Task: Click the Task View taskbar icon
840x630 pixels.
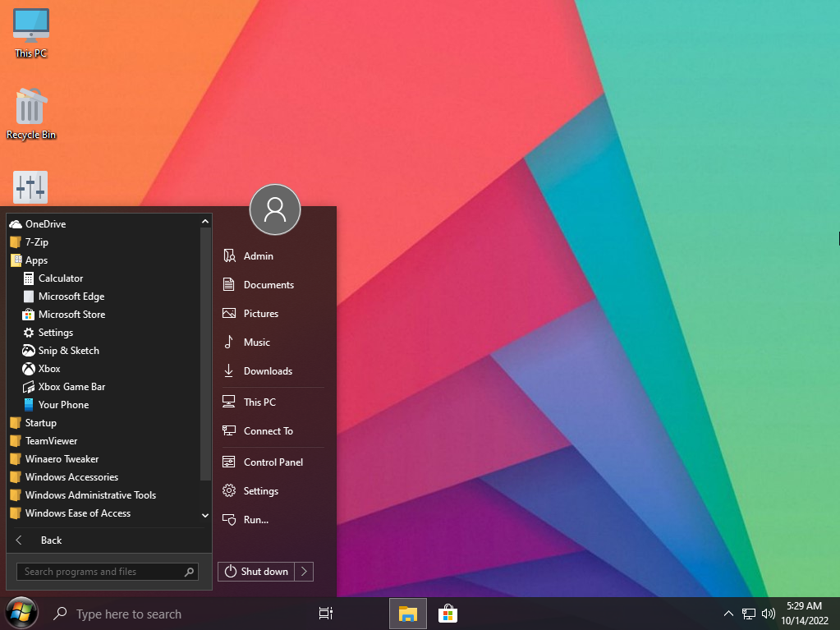Action: 326,614
